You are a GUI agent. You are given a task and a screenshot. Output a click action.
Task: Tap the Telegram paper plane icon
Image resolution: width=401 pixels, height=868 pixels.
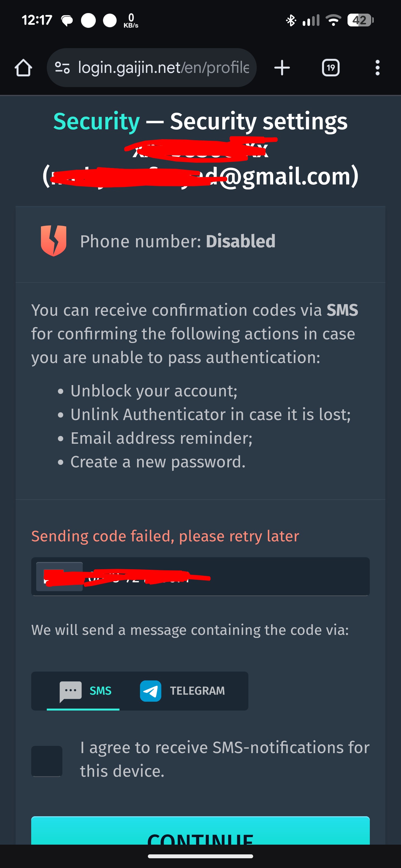click(x=150, y=691)
